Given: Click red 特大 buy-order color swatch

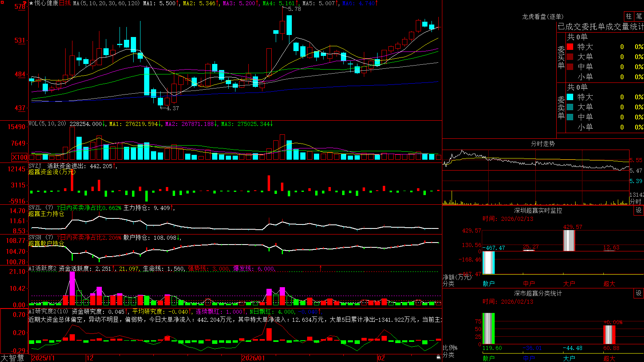Looking at the screenshot, I should click(x=570, y=47).
